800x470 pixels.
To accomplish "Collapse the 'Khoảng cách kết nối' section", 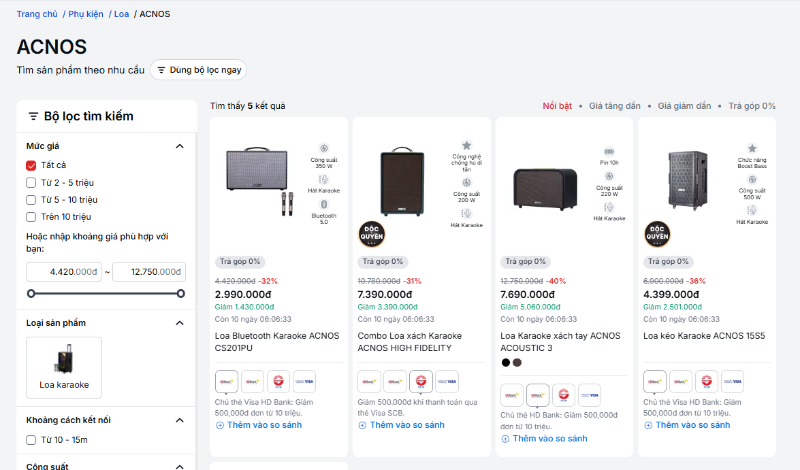I will [180, 421].
